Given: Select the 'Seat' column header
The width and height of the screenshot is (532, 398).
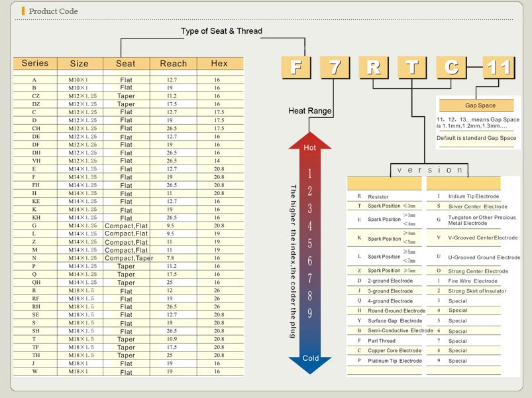Looking at the screenshot, I should point(125,64).
